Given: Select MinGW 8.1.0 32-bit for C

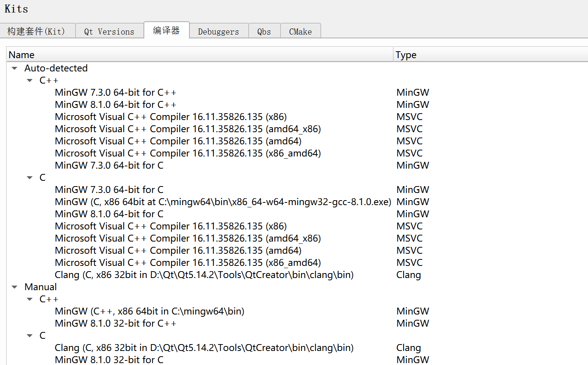Looking at the screenshot, I should 109,360.
